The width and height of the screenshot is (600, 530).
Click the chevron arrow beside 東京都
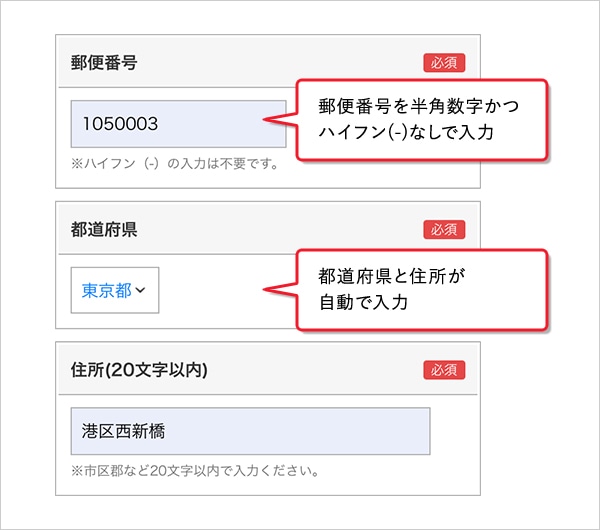tap(140, 291)
